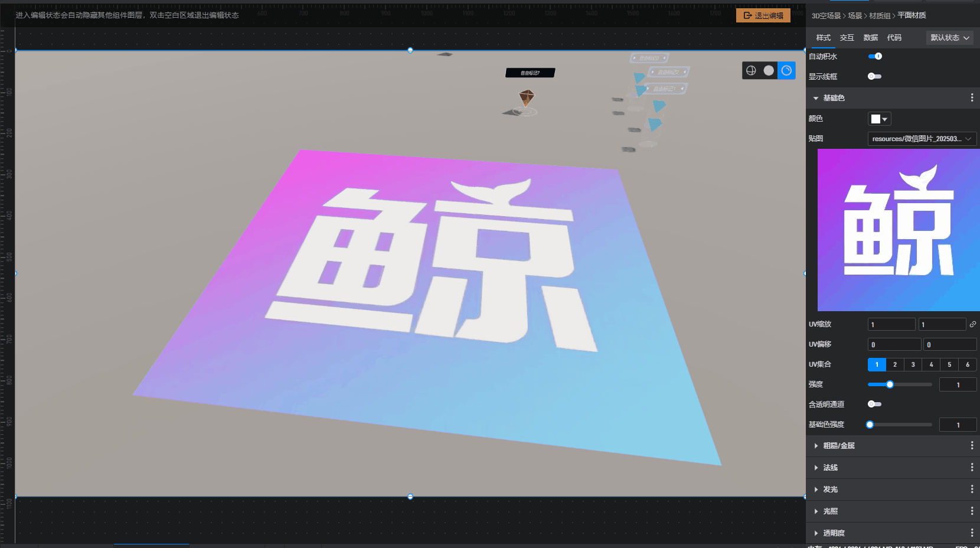Click the second UV缩放 input field
Screen dimensions: 980x548
[x=942, y=324]
